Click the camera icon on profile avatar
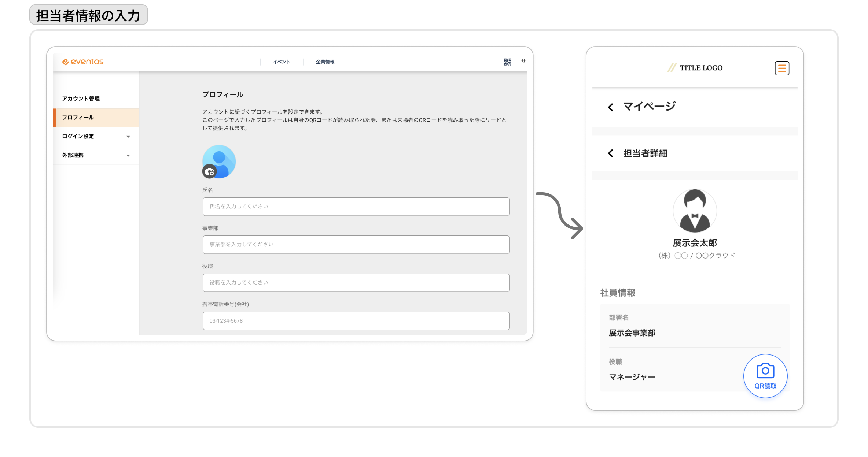This screenshot has height=457, width=868. 210,171
